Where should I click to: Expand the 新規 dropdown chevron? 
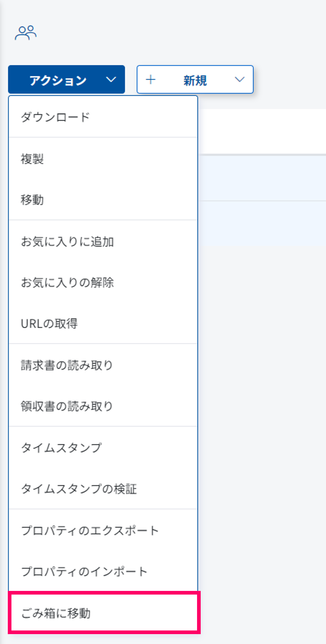[239, 80]
